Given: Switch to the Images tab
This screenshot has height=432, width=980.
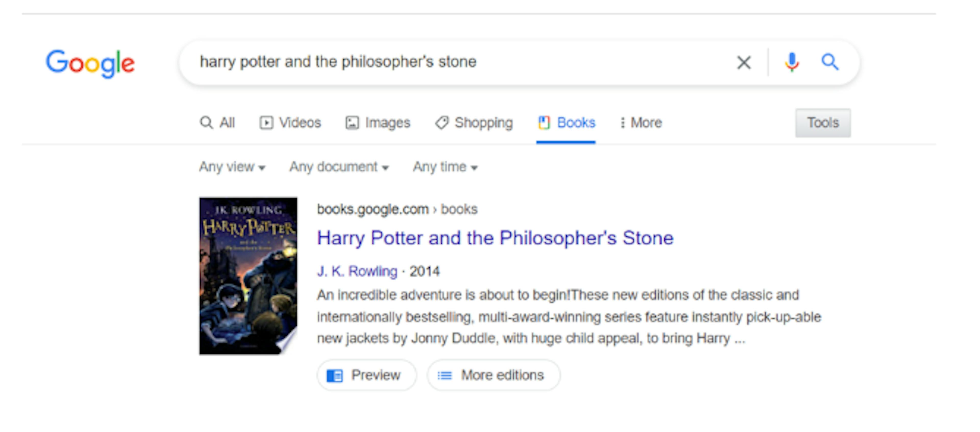Looking at the screenshot, I should (378, 123).
